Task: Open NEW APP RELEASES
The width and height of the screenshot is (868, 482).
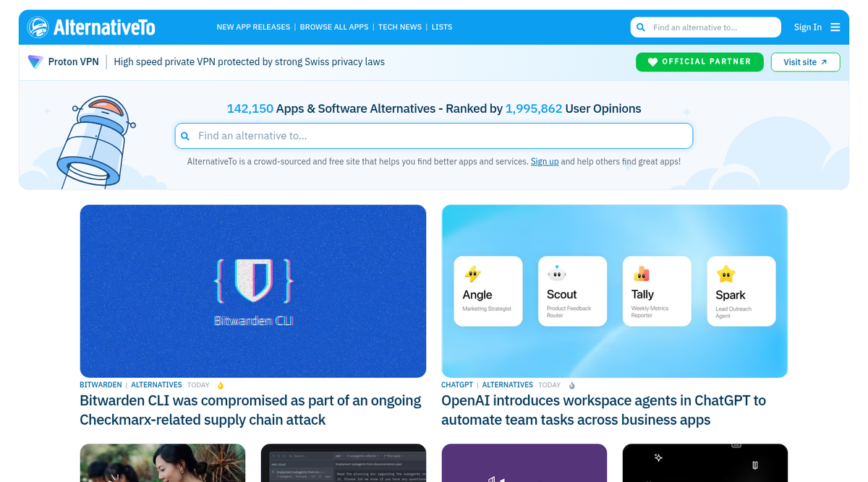Action: pyautogui.click(x=253, y=27)
